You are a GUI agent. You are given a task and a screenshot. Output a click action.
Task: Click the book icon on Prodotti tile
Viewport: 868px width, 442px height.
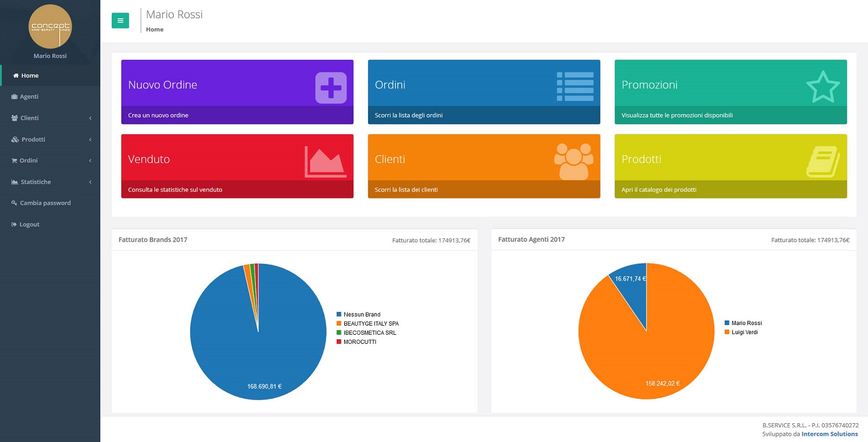pyautogui.click(x=822, y=162)
